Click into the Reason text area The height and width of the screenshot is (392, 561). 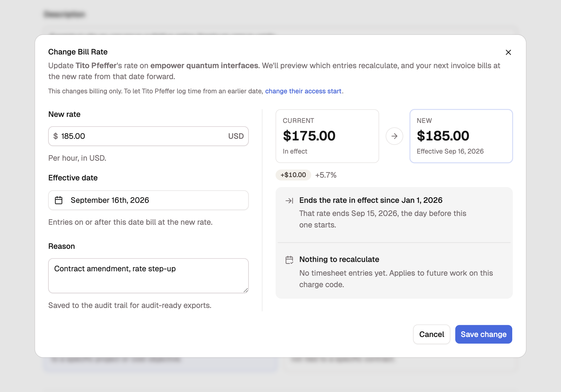[148, 276]
